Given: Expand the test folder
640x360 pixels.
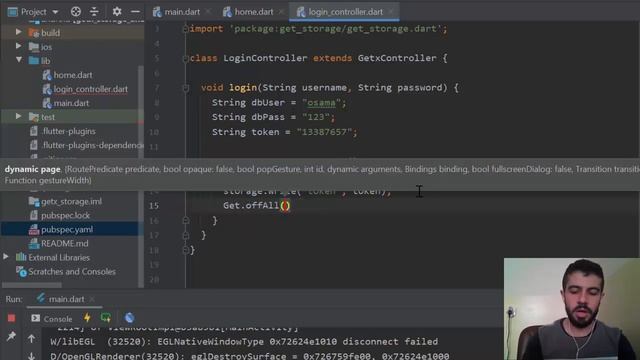Looking at the screenshot, I should coord(18,116).
